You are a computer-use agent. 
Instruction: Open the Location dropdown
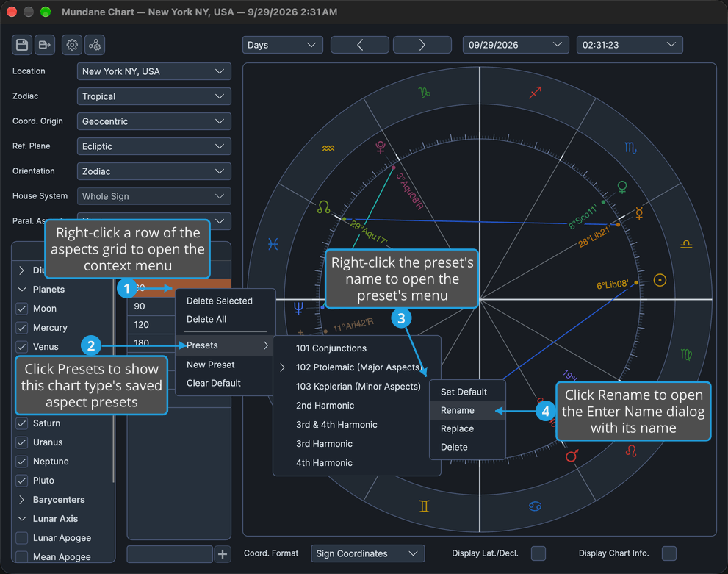pos(154,71)
